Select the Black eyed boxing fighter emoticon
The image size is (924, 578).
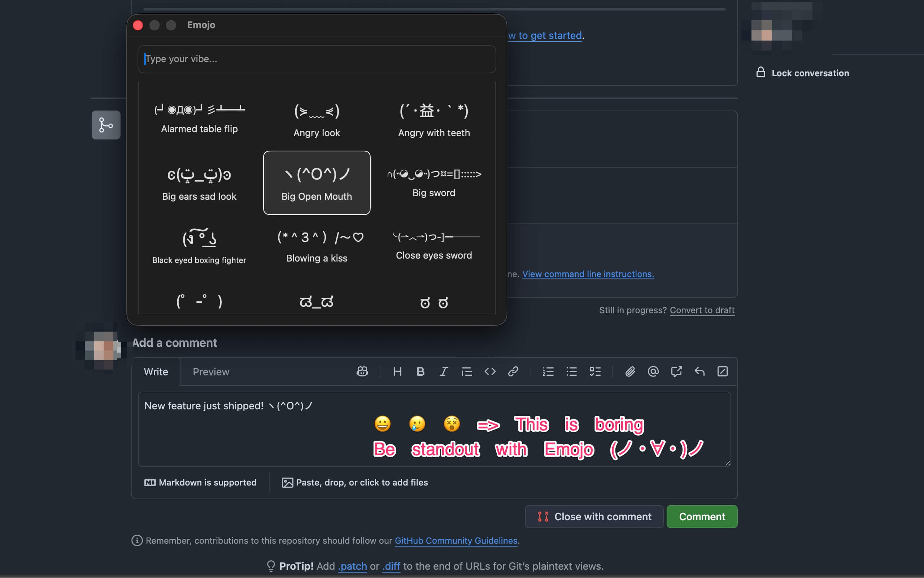[x=199, y=247]
